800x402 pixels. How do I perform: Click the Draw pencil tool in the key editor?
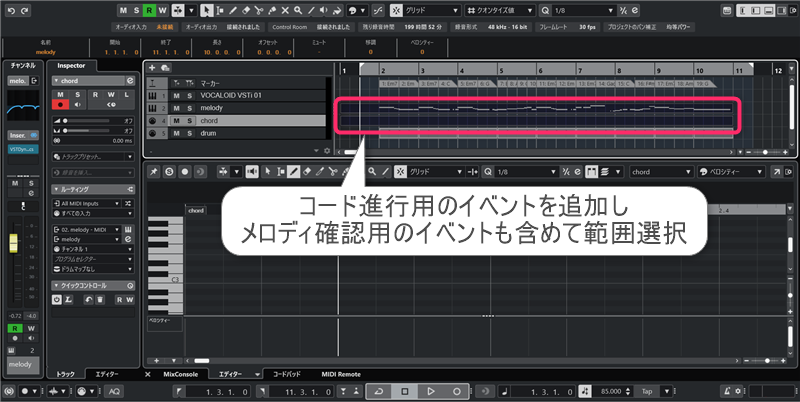[294, 172]
